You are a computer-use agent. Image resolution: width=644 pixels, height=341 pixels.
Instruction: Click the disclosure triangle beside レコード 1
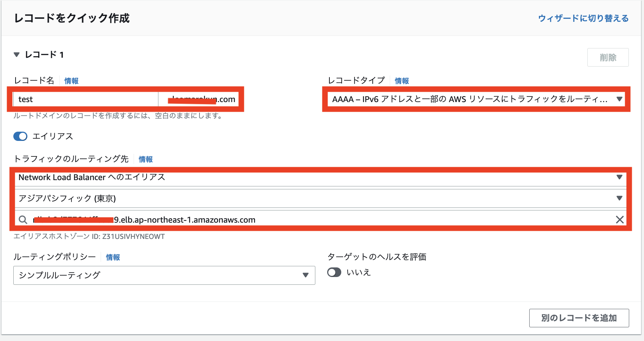[16, 54]
